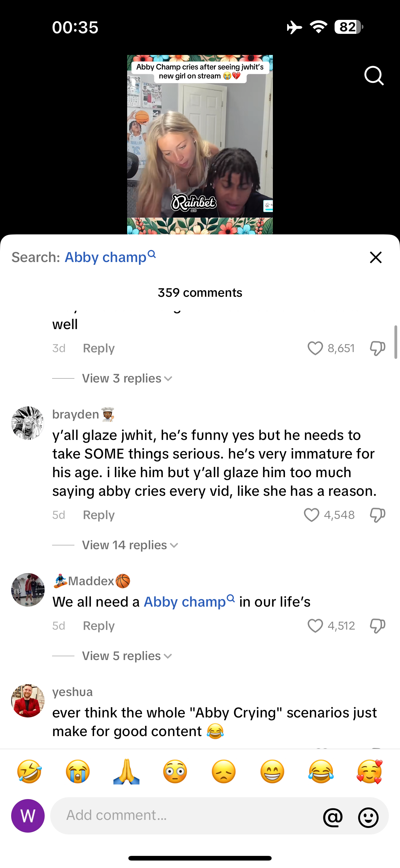Open yeshua's profile picture
400x868 pixels.
(x=28, y=701)
